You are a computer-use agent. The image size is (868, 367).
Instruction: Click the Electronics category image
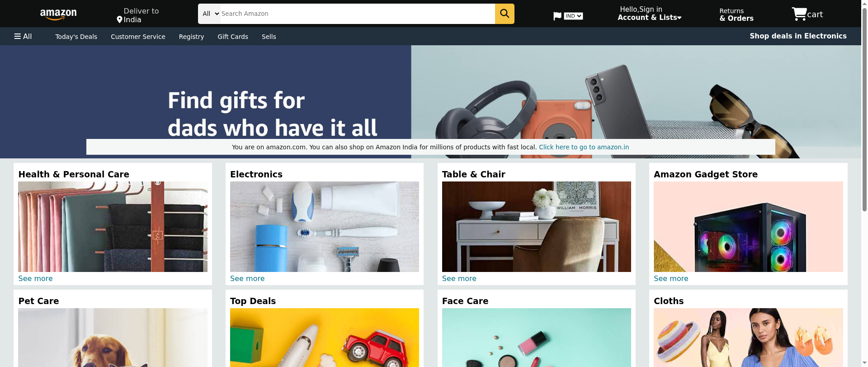click(324, 227)
